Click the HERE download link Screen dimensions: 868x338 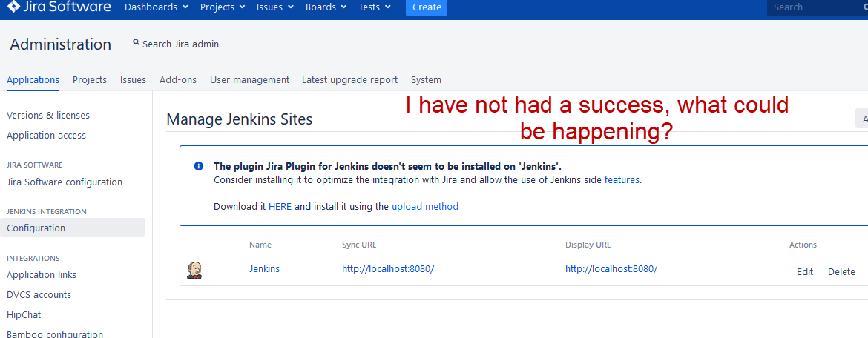tap(280, 206)
